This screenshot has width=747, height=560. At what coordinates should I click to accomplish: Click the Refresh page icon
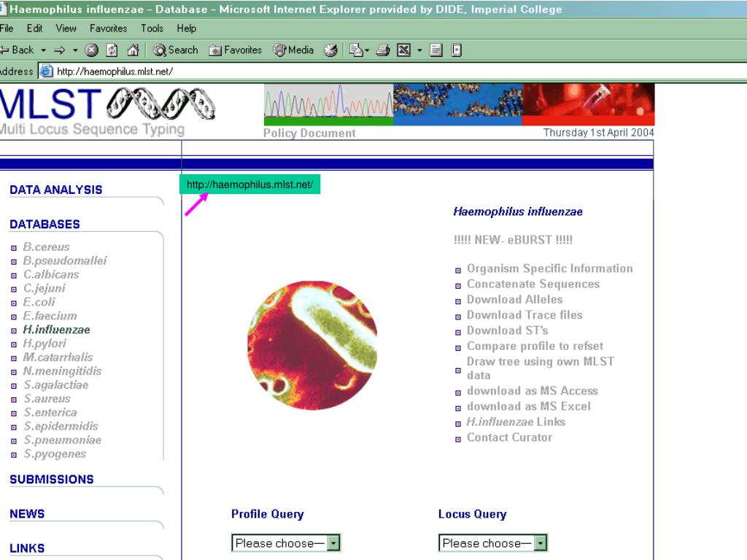(112, 50)
